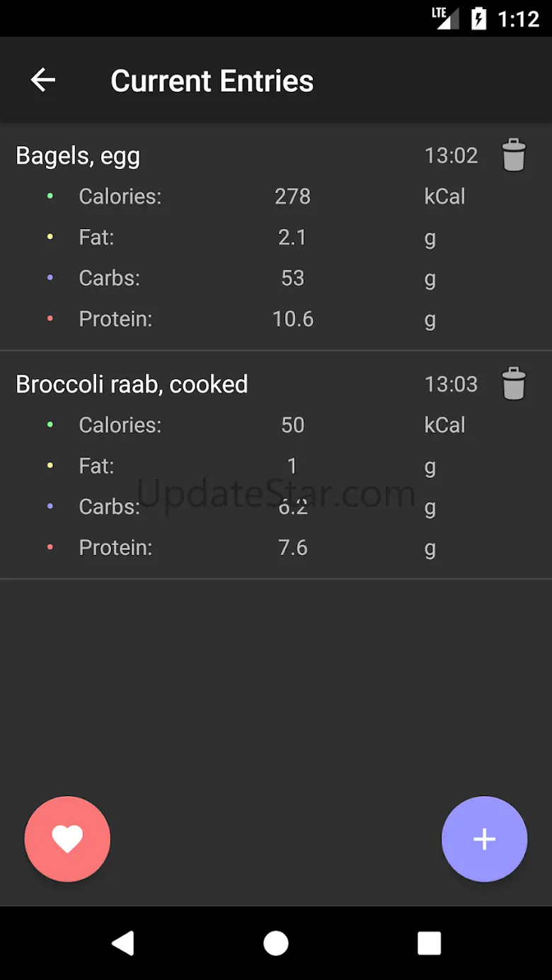Tap the green dot beside Bagels Calories
Screen dimensions: 552x980
coord(50,196)
